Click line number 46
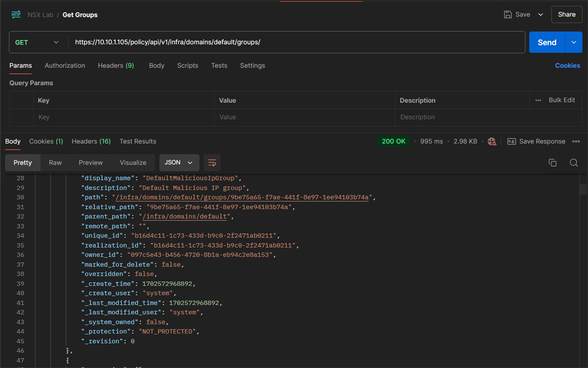 pyautogui.click(x=20, y=351)
